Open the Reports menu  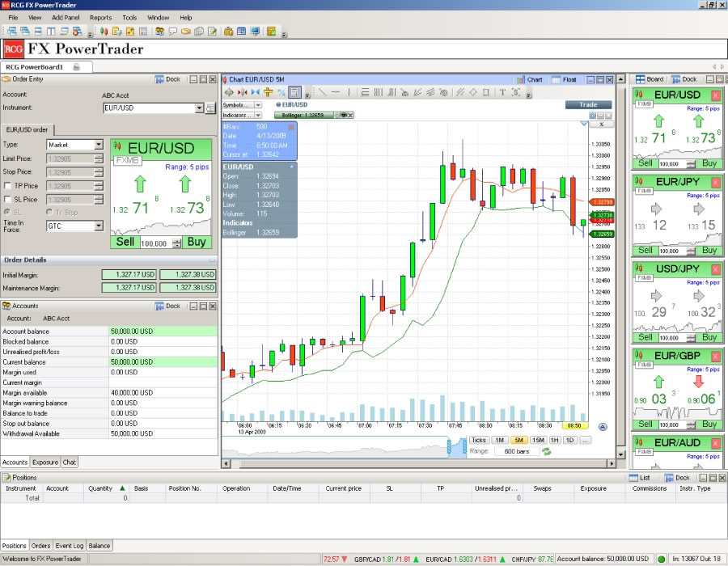pyautogui.click(x=101, y=18)
